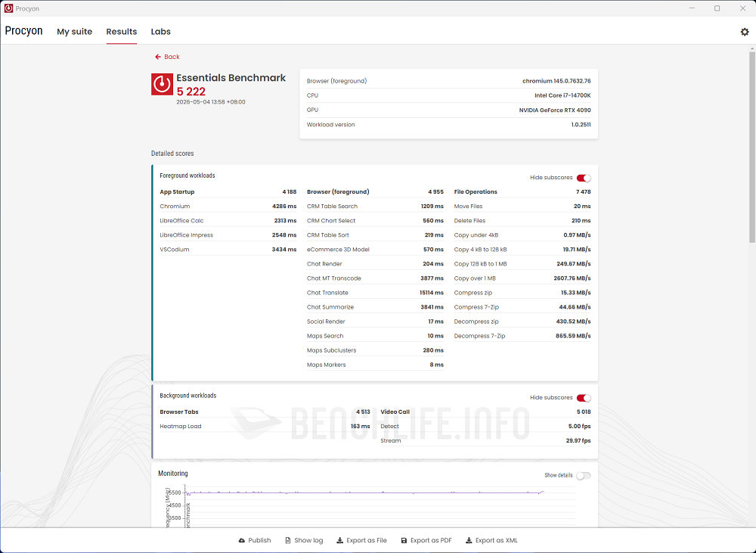Click the Procyon logo text

coord(23,31)
